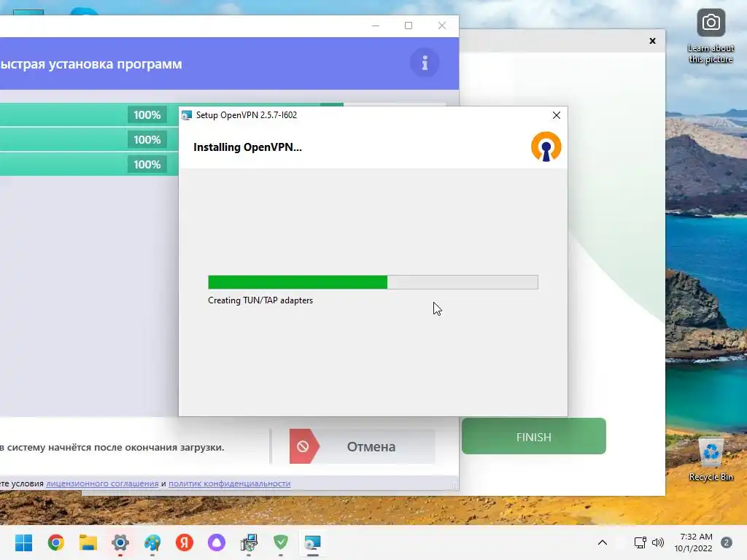Open the notification badge showing 2

726,542
